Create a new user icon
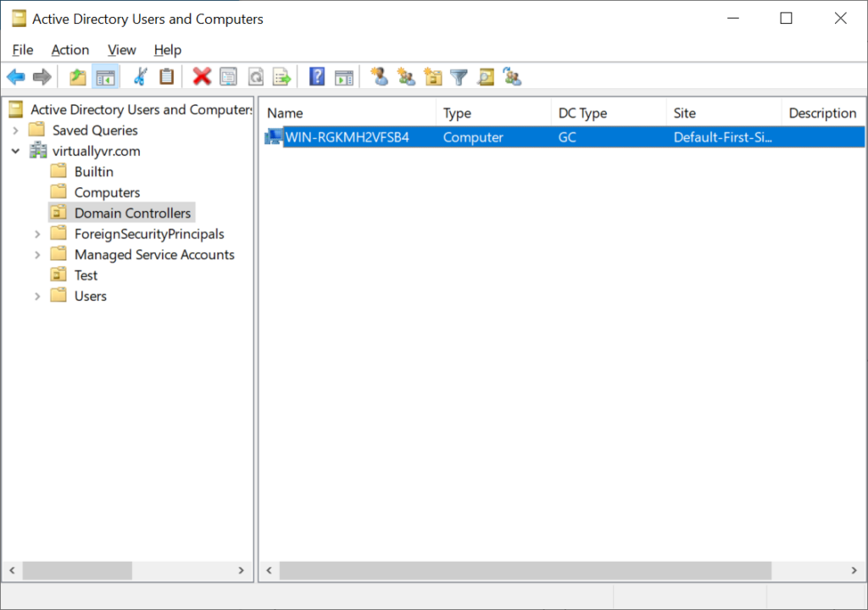Image resolution: width=868 pixels, height=610 pixels. click(x=379, y=77)
